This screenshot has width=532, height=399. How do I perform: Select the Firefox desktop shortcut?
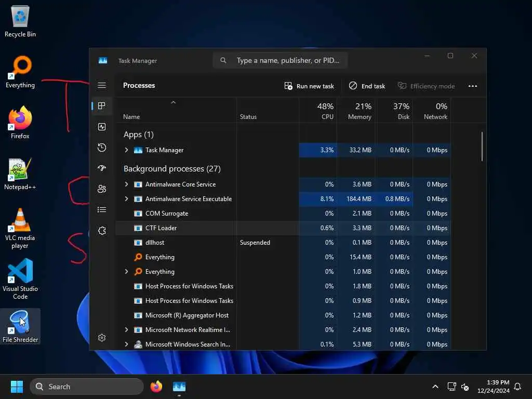click(x=20, y=123)
